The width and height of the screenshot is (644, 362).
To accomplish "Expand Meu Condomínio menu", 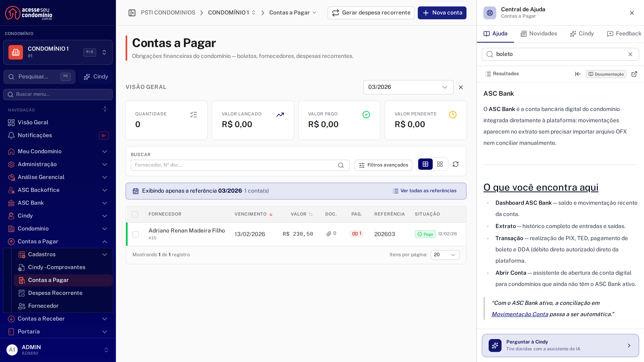I will [x=58, y=151].
